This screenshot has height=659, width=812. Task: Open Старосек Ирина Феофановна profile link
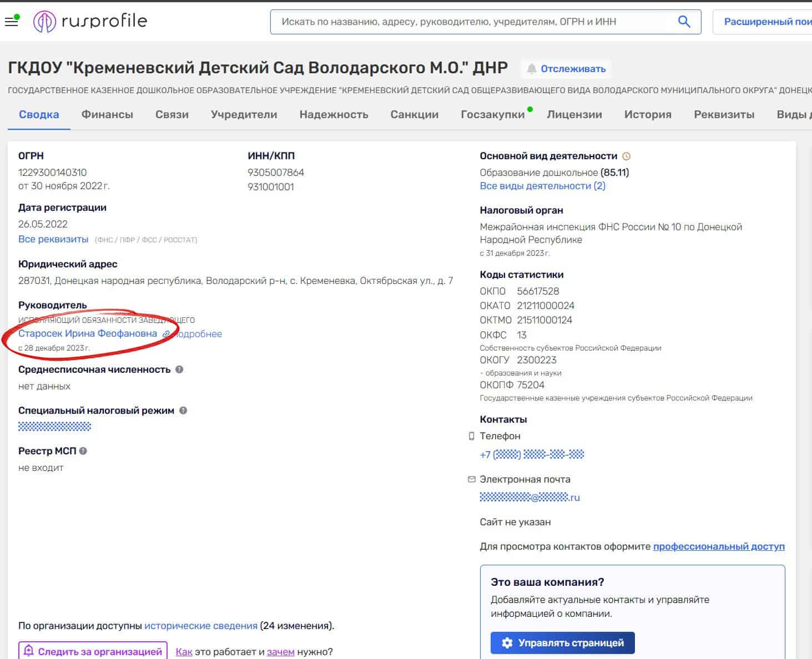pos(88,333)
